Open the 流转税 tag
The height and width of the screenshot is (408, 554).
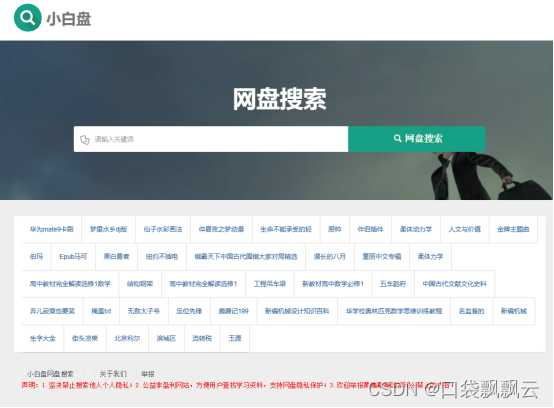pyautogui.click(x=202, y=338)
